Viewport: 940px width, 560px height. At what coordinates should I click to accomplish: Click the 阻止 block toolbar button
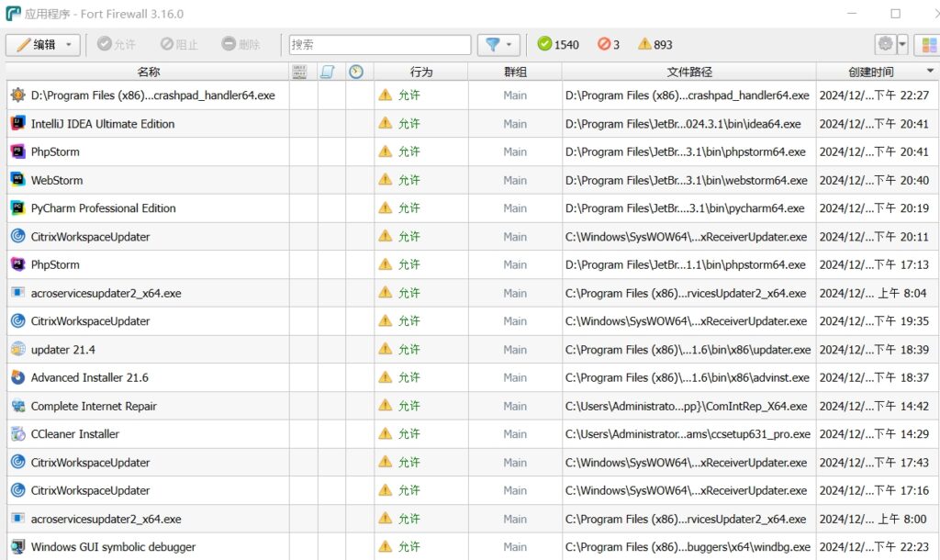pos(179,44)
